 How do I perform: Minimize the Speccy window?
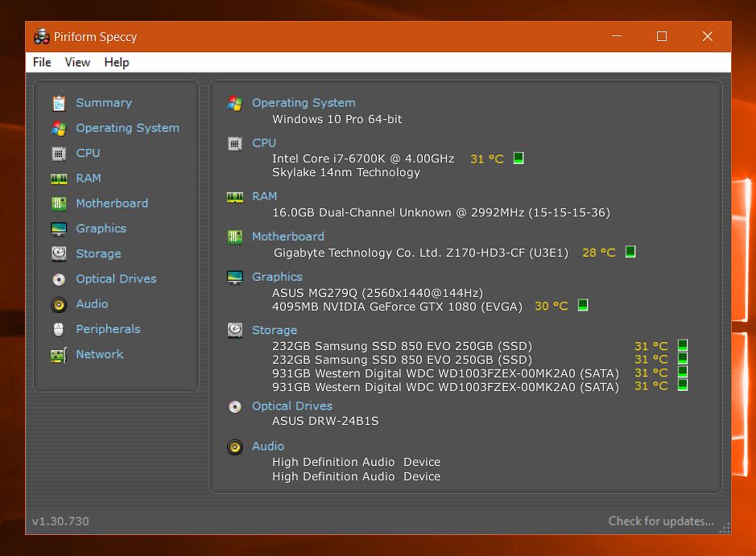617,37
